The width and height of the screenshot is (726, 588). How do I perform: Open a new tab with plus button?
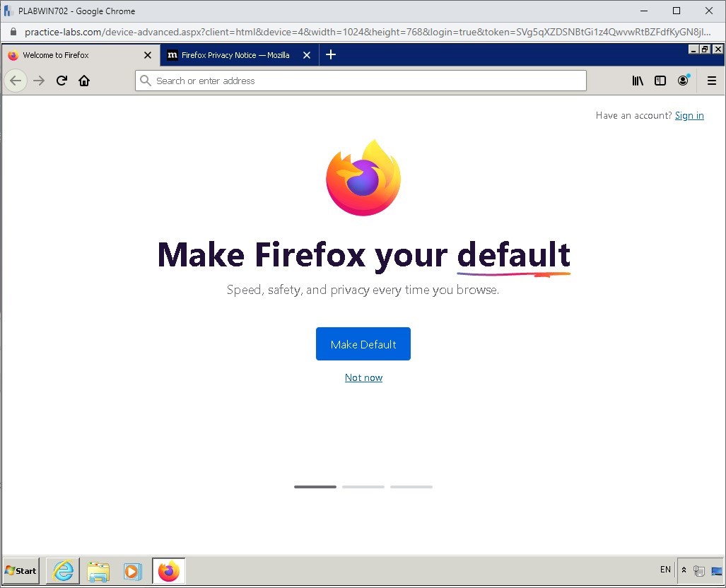[x=331, y=55]
